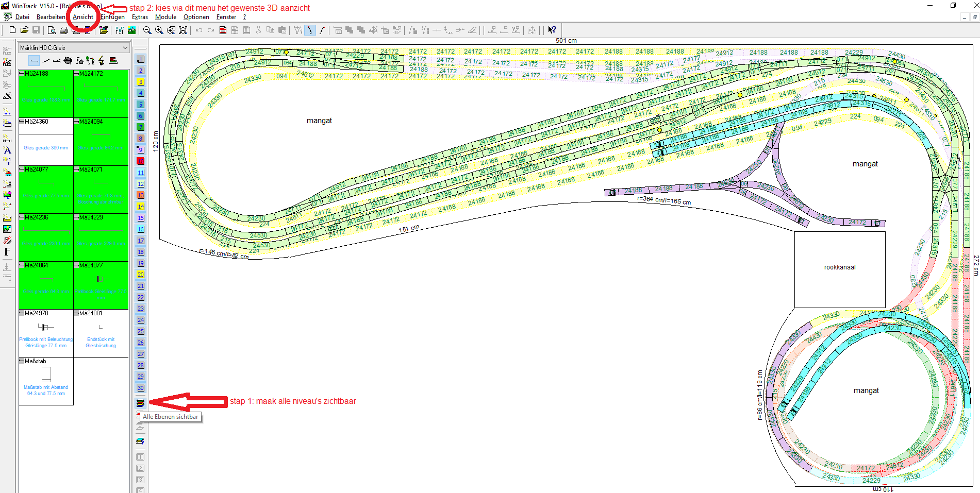Select the turnouts category icon
980x493 pixels.
[57, 61]
